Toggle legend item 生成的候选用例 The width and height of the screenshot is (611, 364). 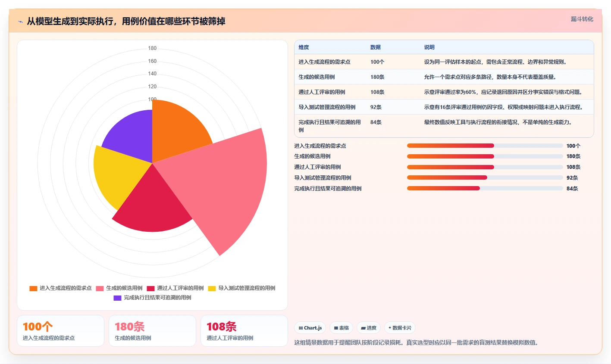tap(119, 288)
